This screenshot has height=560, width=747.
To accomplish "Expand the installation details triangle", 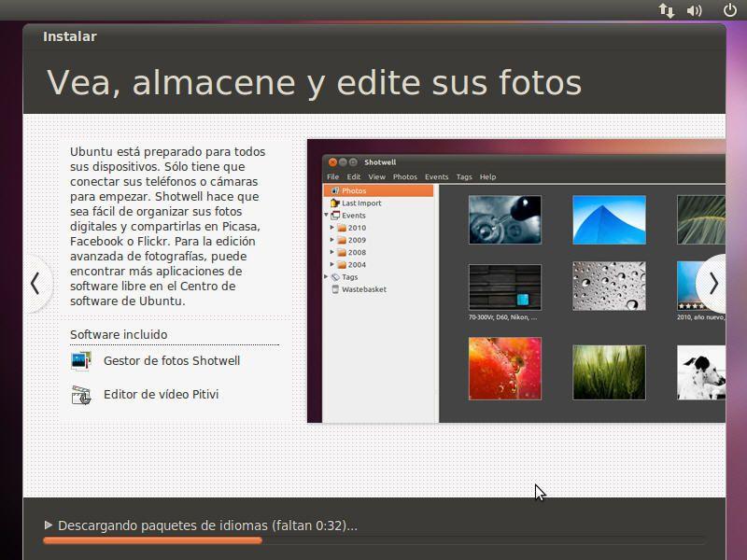I will (x=48, y=525).
